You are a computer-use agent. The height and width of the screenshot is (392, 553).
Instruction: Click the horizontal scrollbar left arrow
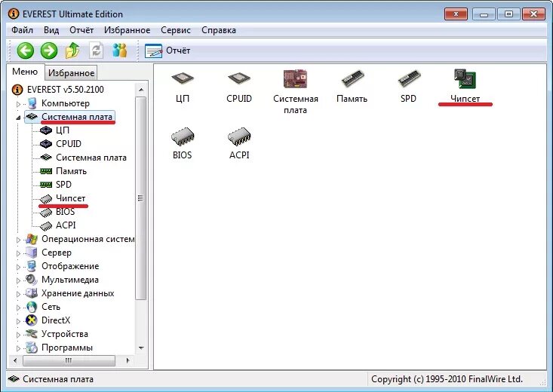coord(15,360)
